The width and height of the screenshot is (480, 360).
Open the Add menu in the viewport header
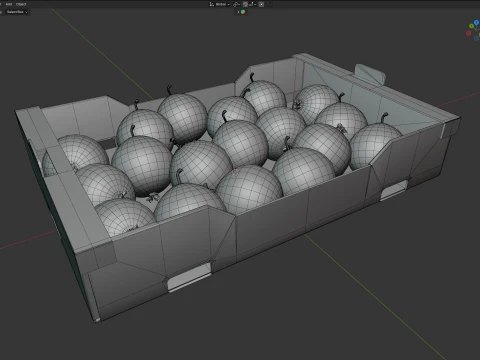pyautogui.click(x=9, y=4)
